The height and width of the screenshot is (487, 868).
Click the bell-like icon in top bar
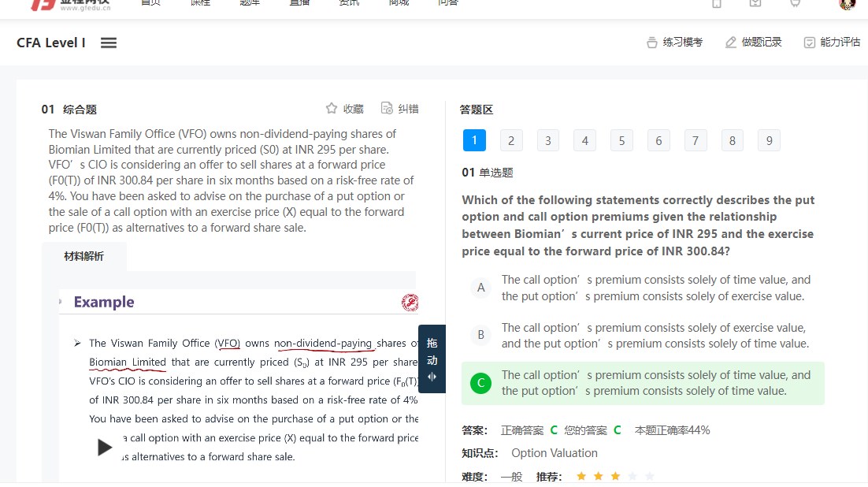795,3
